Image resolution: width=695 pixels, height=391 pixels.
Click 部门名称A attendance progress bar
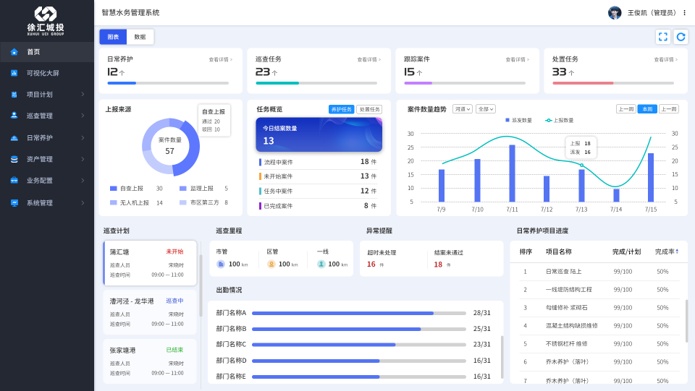tap(359, 313)
